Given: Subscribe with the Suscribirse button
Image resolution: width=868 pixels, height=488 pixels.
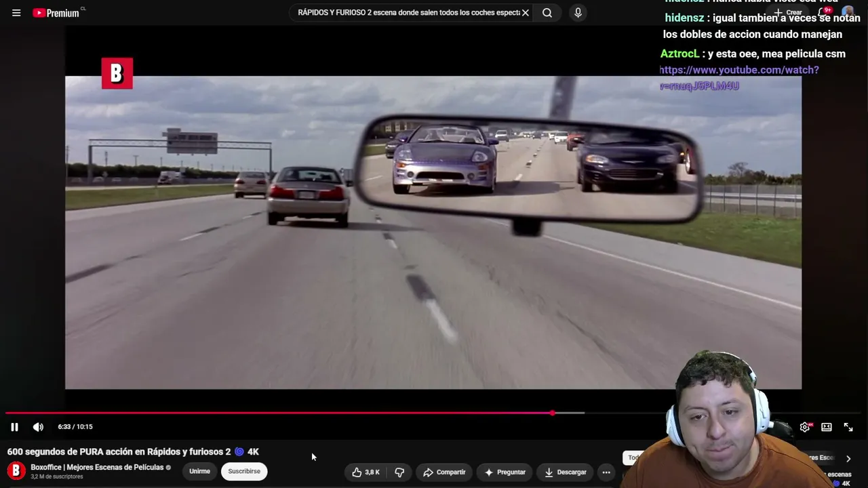Looking at the screenshot, I should [244, 472].
